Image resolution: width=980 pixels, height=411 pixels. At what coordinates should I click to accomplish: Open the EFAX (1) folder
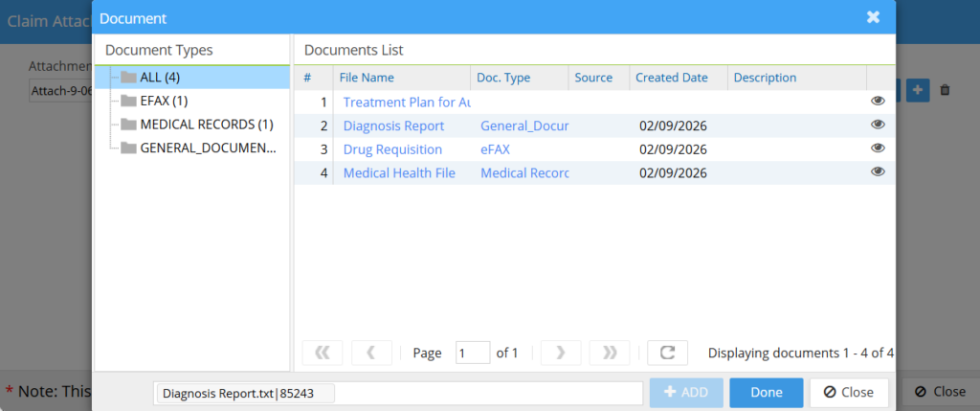point(163,101)
